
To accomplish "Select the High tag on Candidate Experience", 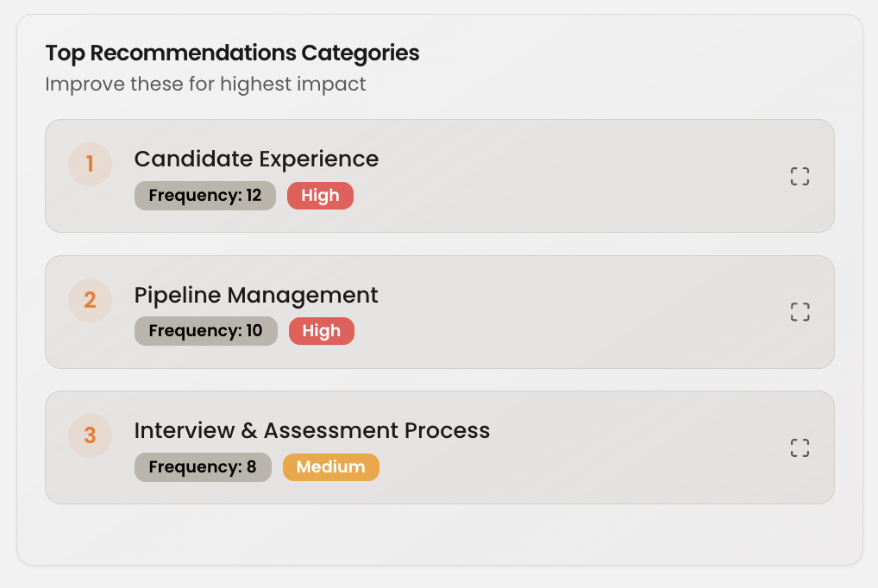I will 320,196.
